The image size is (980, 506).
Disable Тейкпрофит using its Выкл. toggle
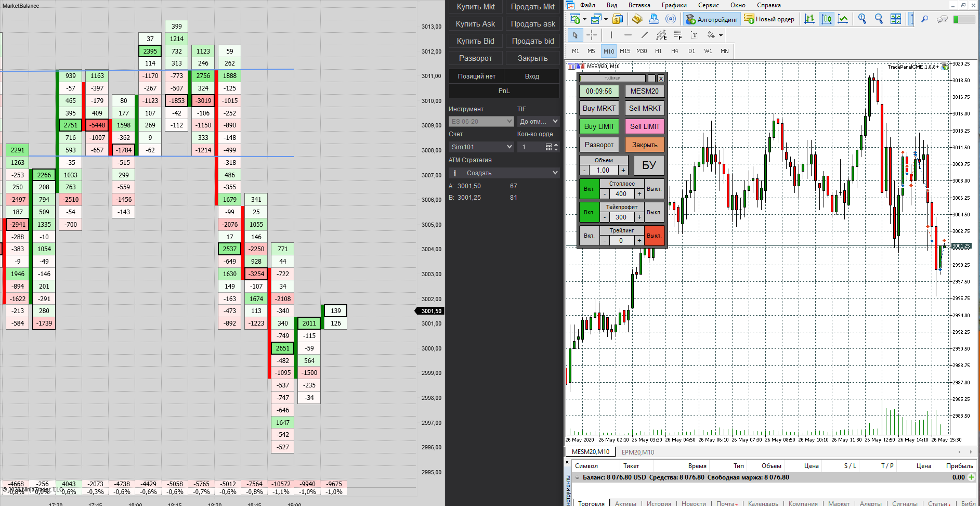point(654,212)
